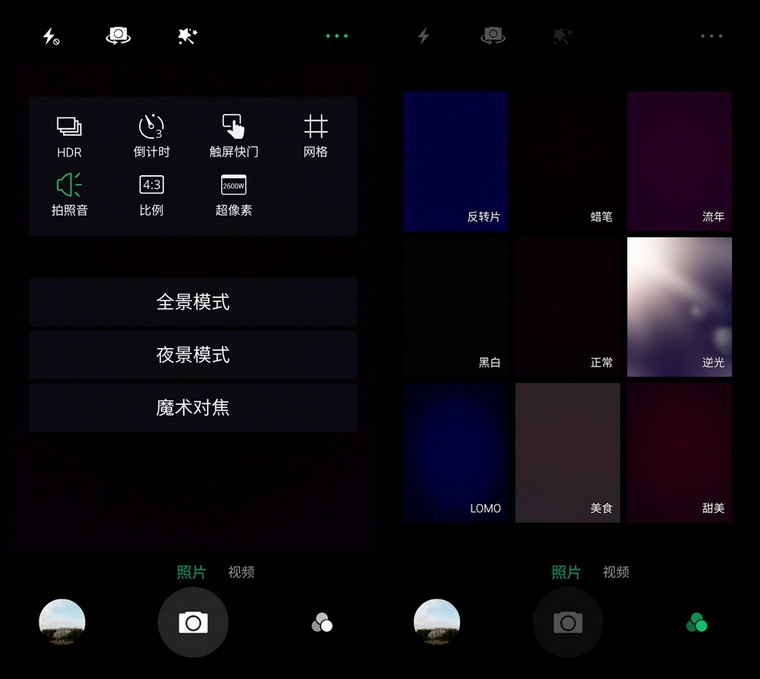Select 夜景模式 night scene mode

(192, 355)
